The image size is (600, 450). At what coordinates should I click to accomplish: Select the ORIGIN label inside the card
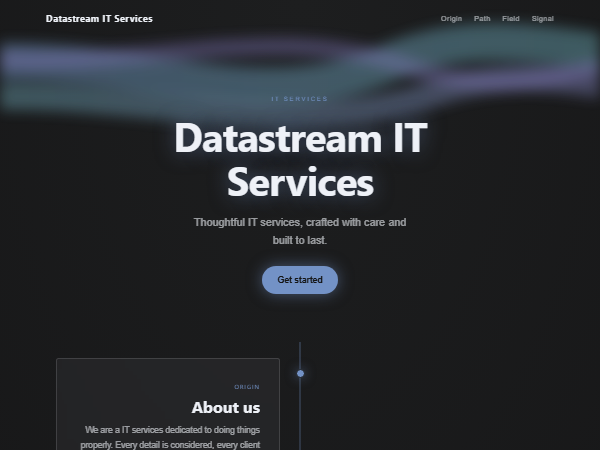[247, 387]
